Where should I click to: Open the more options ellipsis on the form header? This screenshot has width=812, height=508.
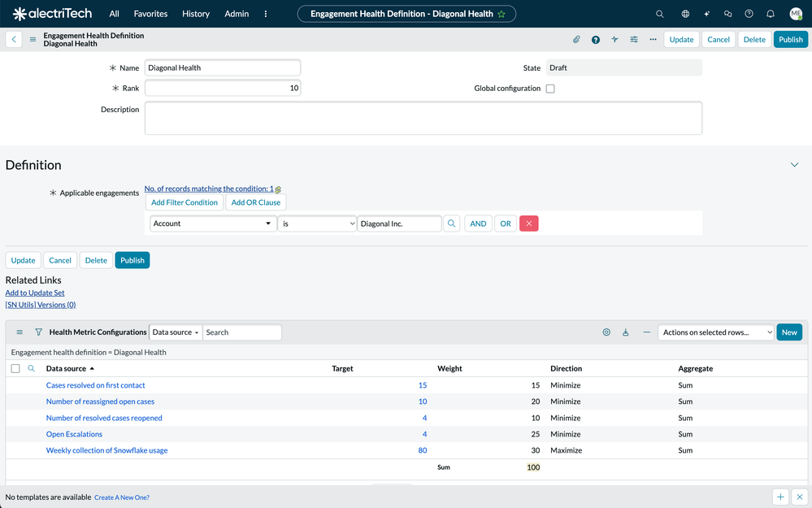pyautogui.click(x=654, y=39)
